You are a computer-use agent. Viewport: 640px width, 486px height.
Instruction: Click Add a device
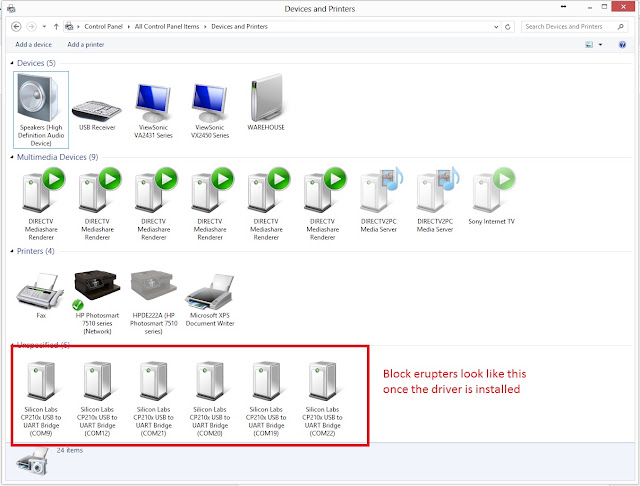pyautogui.click(x=33, y=44)
